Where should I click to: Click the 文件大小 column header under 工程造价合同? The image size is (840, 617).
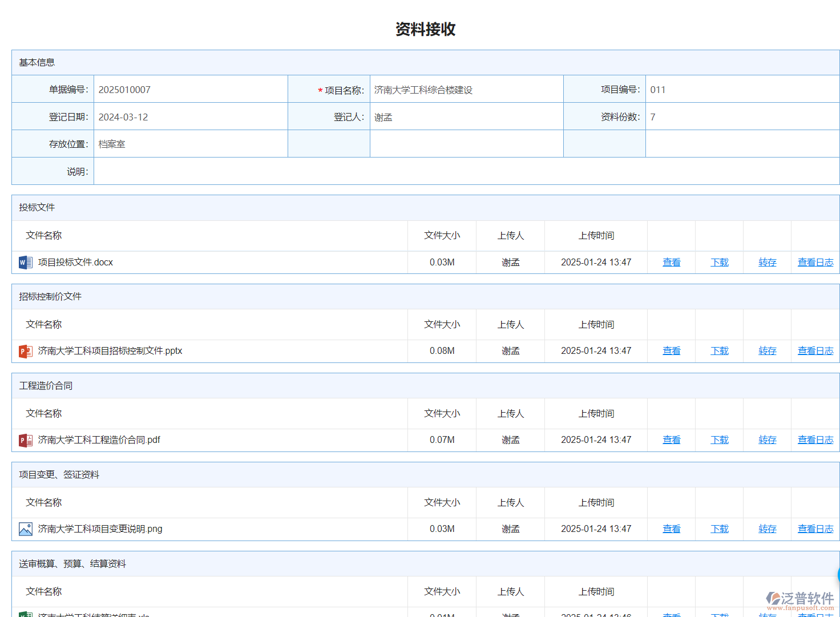pos(442,414)
